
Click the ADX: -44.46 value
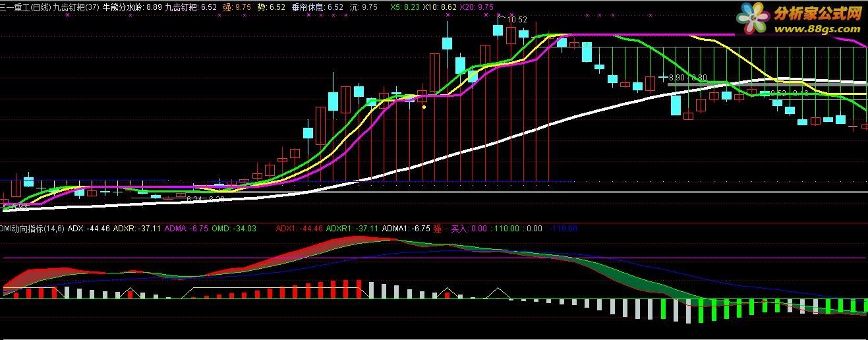(89, 229)
